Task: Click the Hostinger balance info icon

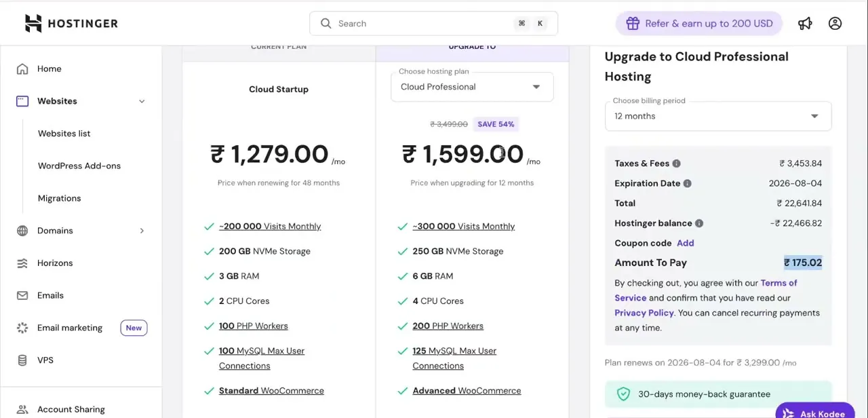Action: pyautogui.click(x=699, y=223)
